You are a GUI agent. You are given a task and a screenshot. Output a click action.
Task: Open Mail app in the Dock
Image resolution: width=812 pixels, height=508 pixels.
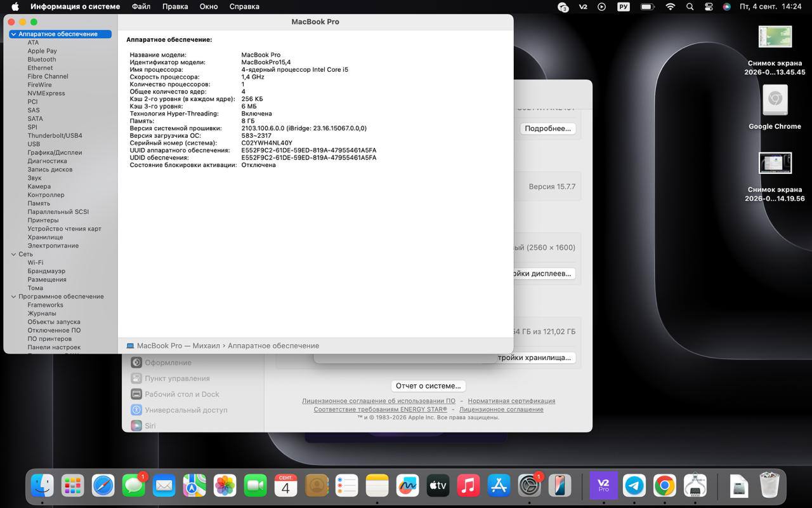coord(164,486)
